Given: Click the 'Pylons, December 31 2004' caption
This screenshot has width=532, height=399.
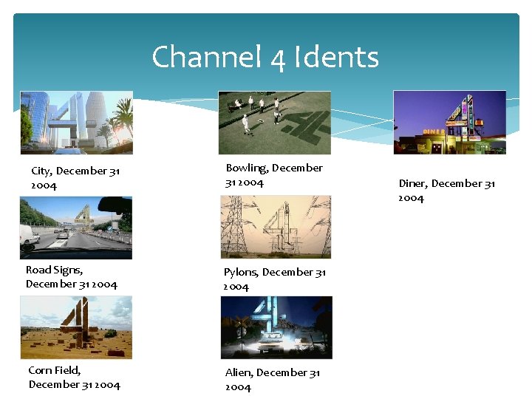Looking at the screenshot, I should pos(274,279).
